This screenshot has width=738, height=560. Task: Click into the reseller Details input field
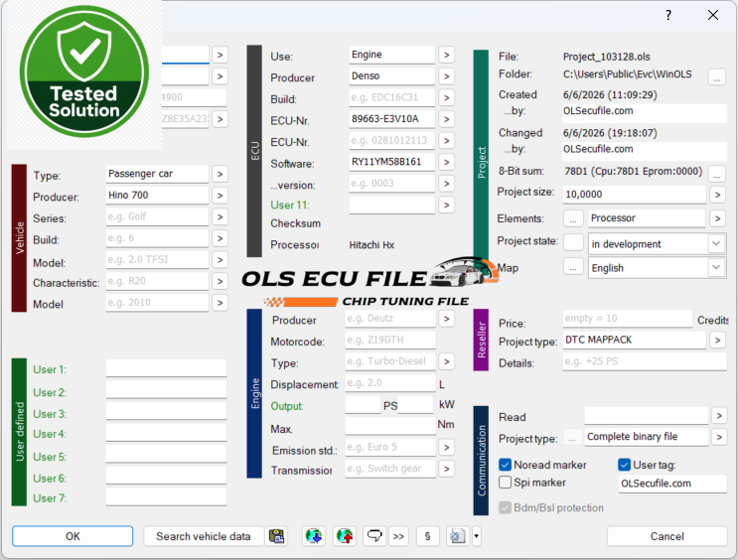(645, 361)
